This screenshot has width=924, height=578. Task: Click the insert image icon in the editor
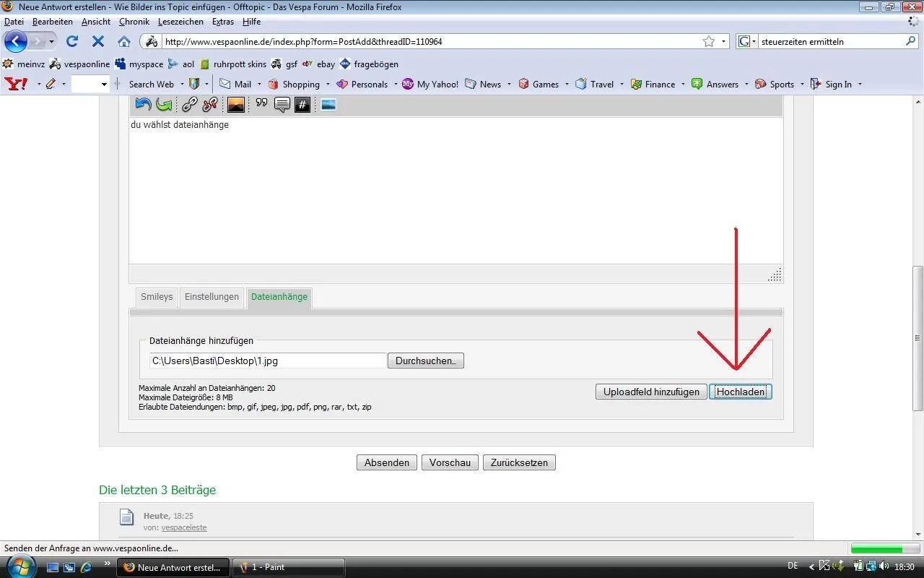pos(236,105)
